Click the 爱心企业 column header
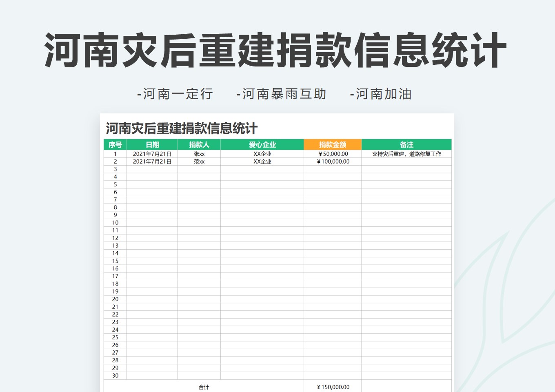The image size is (555, 392). [262, 144]
